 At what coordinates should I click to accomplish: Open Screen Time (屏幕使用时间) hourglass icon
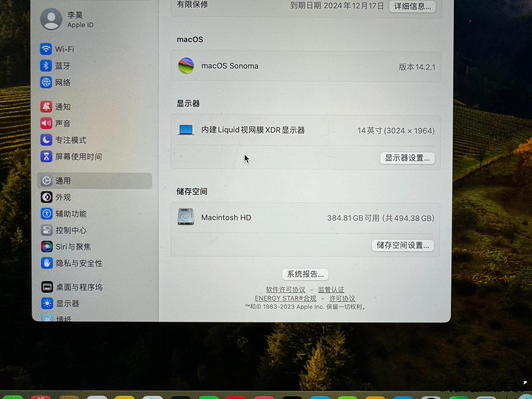(x=46, y=157)
